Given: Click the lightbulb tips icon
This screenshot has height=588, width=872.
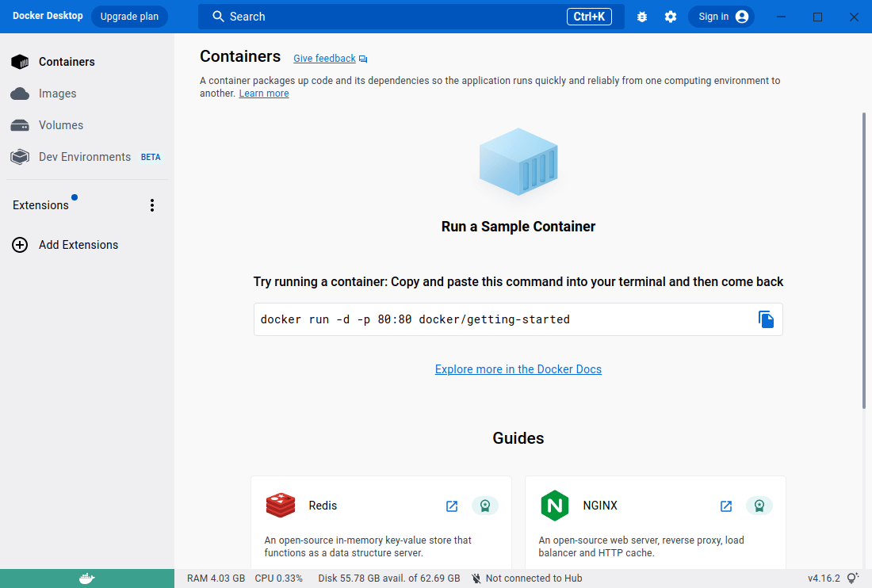Looking at the screenshot, I should point(852,578).
